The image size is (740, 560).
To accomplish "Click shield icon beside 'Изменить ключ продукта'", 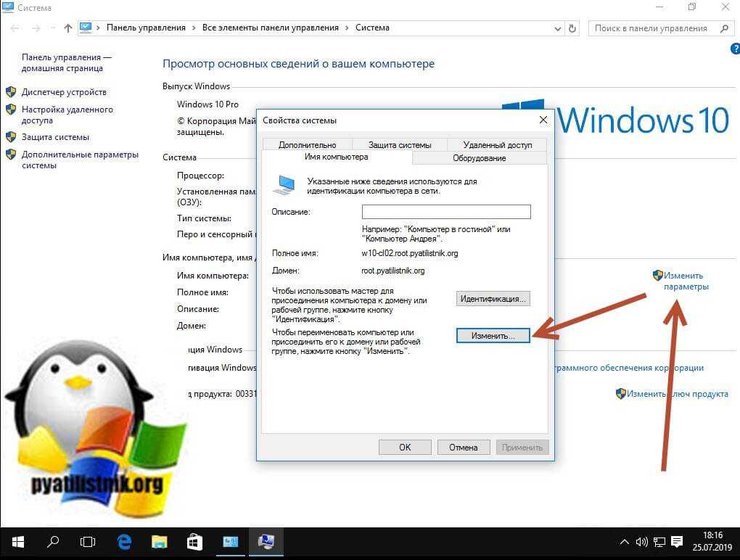I will [x=620, y=393].
